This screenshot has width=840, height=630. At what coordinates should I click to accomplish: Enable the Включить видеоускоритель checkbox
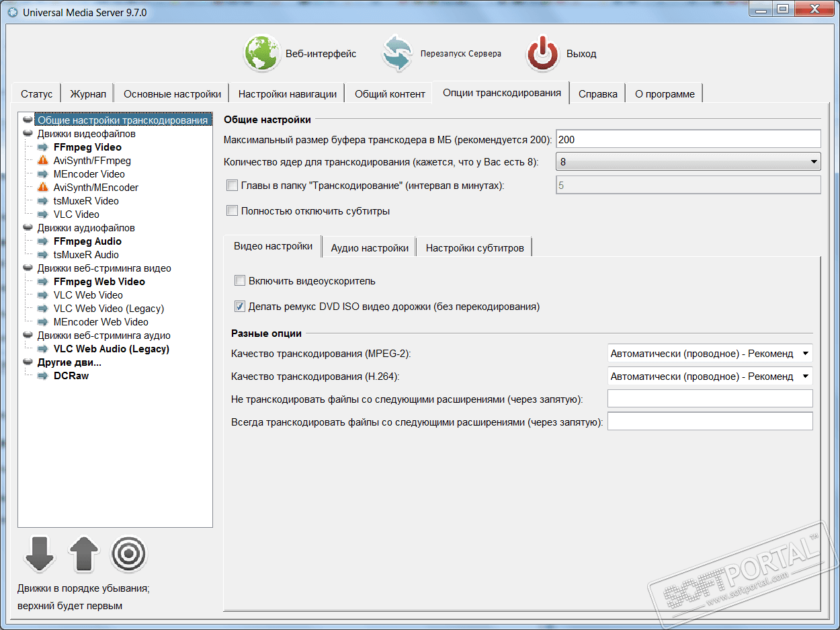pos(240,281)
